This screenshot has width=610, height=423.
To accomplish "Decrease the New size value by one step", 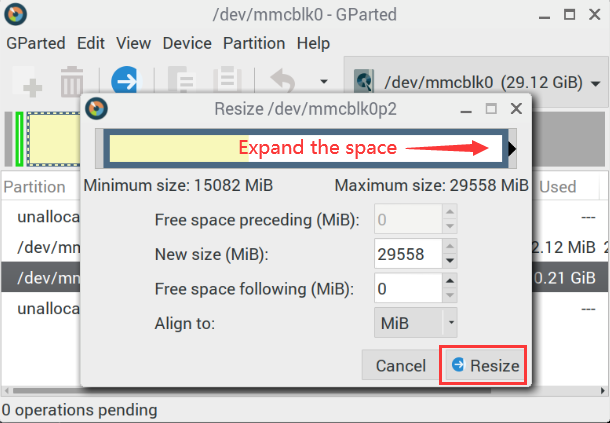I will tap(450, 261).
